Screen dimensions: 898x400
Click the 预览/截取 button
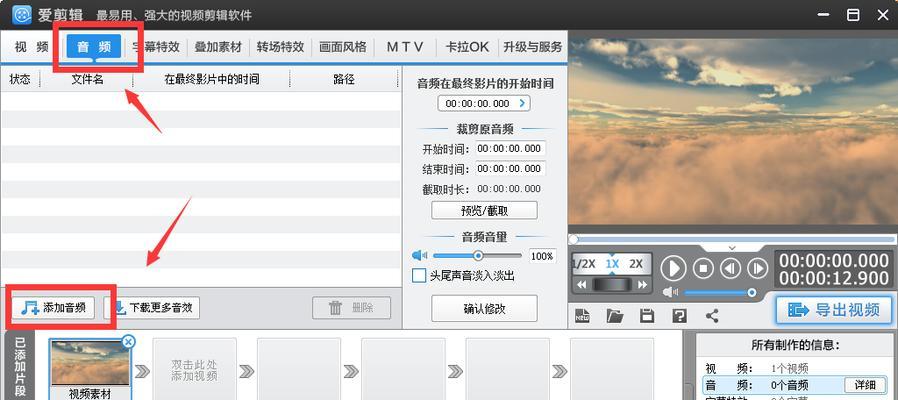coord(485,210)
